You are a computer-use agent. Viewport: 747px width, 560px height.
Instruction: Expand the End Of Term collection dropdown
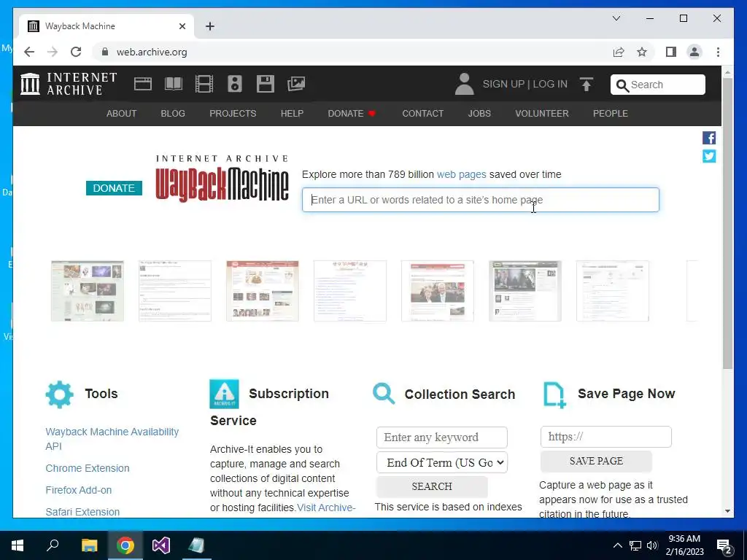click(x=441, y=462)
